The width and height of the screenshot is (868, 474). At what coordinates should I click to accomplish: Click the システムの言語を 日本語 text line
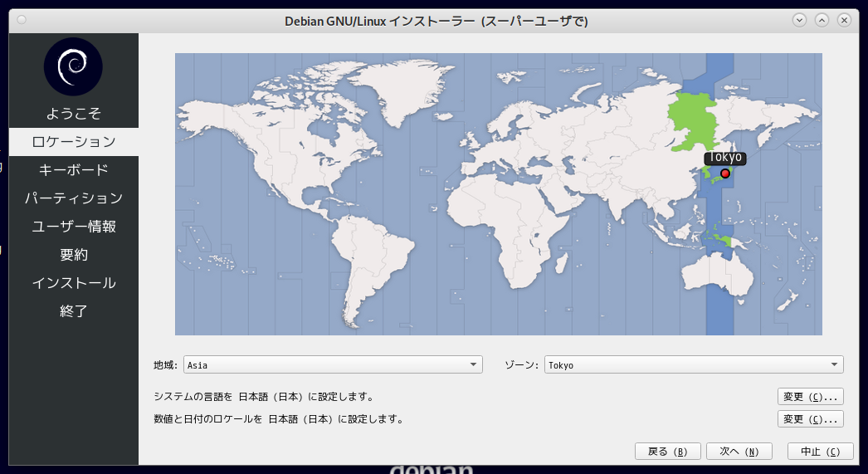pyautogui.click(x=264, y=397)
